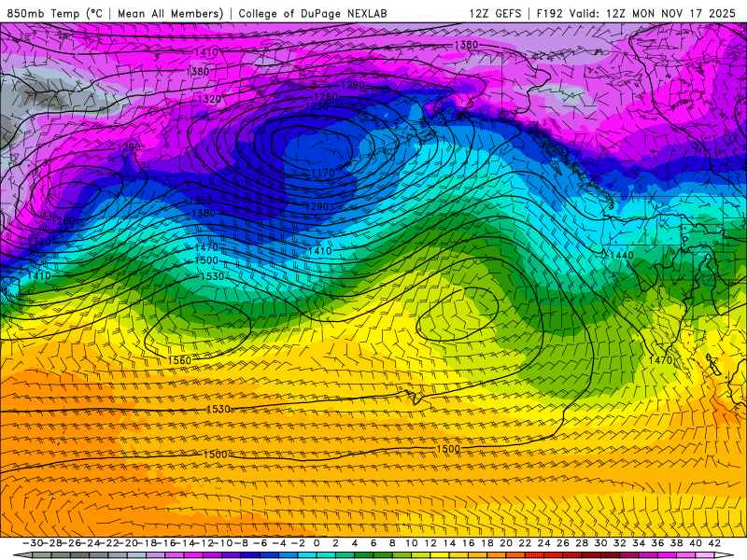
Task: Select the 1530 label above the lower 1500 contour
Action: [x=218, y=409]
